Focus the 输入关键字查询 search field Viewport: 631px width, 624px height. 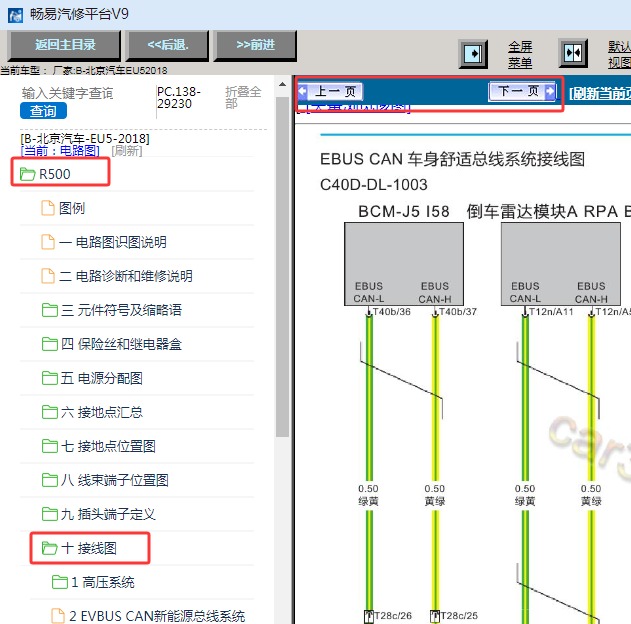pos(67,93)
